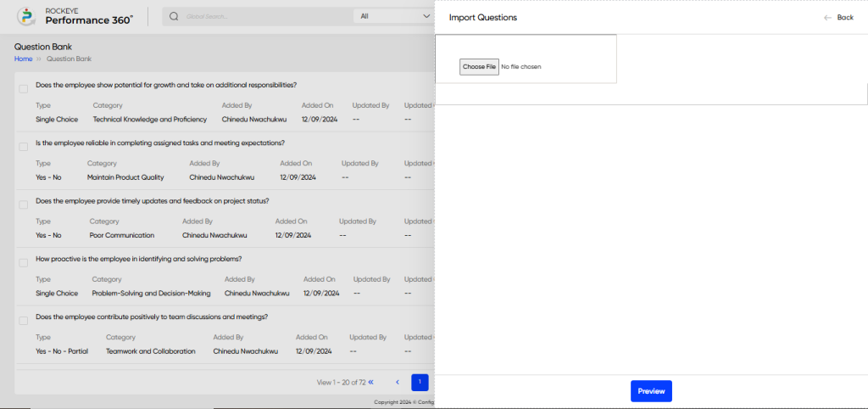The image size is (868, 409).
Task: Tick checkbox for growth potential question
Action: [23, 88]
